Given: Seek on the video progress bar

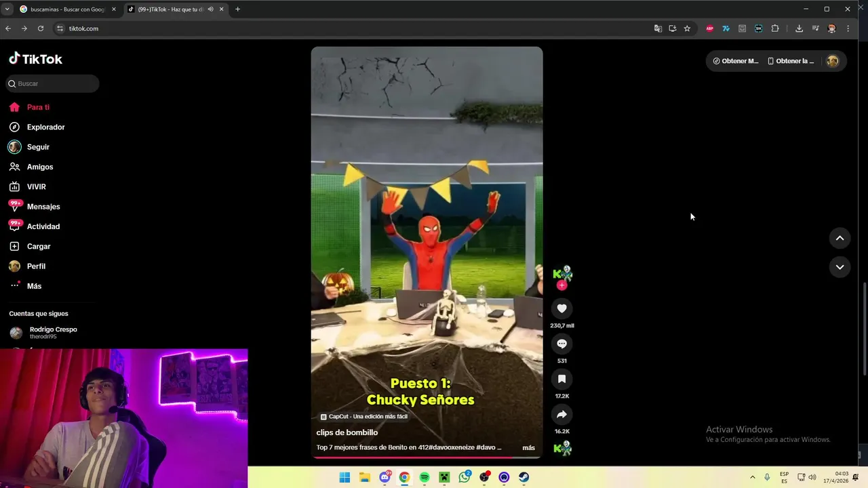Looking at the screenshot, I should (427, 457).
